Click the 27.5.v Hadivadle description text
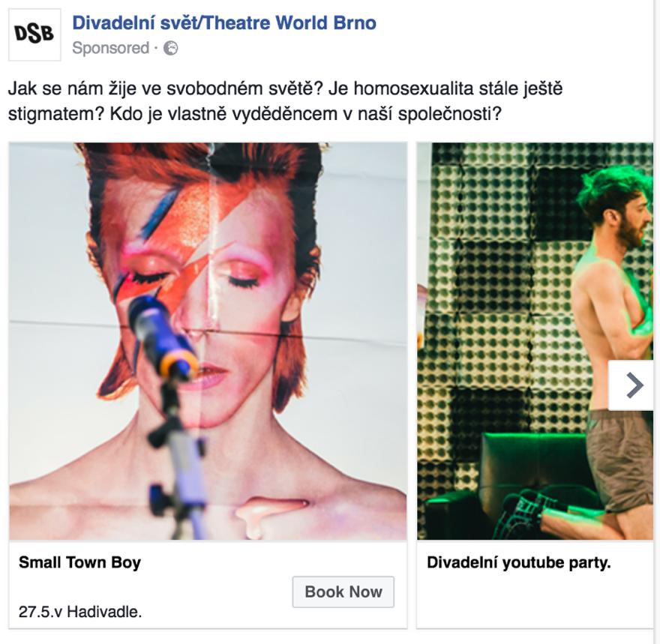 (x=80, y=612)
